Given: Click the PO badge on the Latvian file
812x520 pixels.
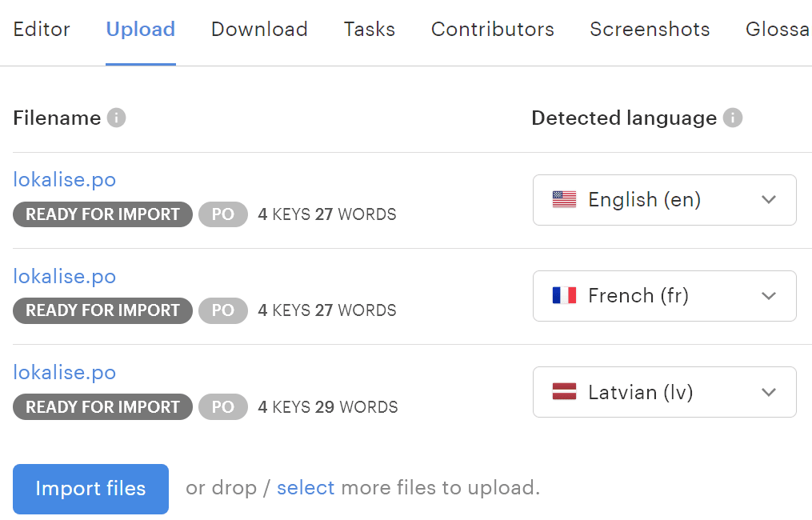Looking at the screenshot, I should click(x=223, y=406).
